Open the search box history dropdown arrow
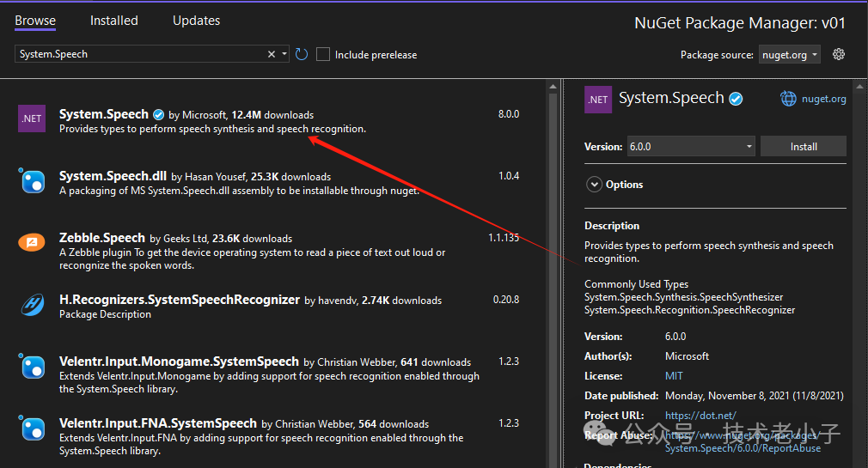 (284, 54)
